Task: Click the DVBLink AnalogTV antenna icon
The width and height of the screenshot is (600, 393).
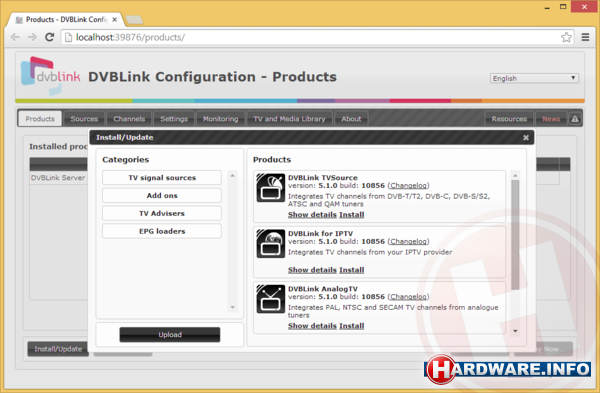Action: (x=271, y=299)
